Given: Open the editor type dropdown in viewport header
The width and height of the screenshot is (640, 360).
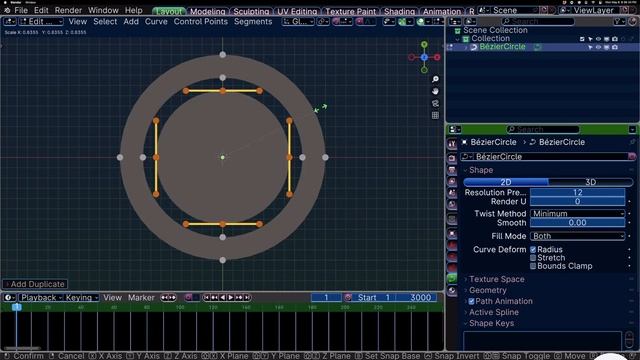Looking at the screenshot, I should tap(9, 21).
